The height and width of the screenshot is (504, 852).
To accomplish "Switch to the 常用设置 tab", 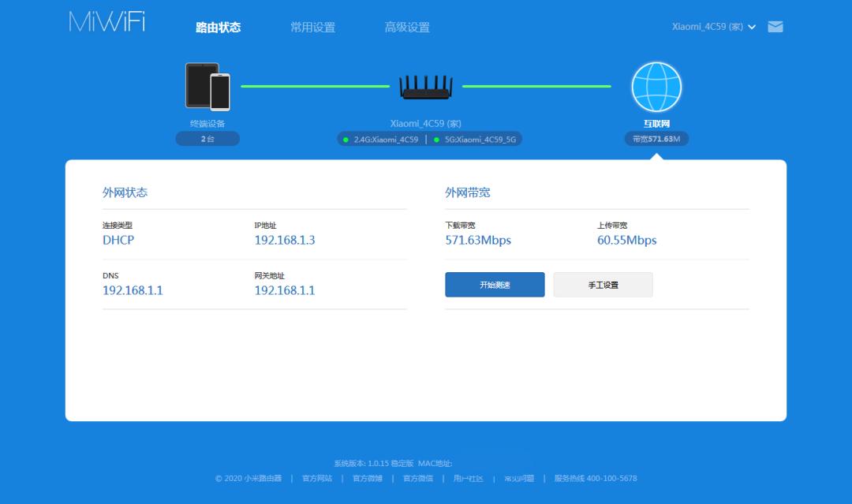I will pyautogui.click(x=315, y=26).
